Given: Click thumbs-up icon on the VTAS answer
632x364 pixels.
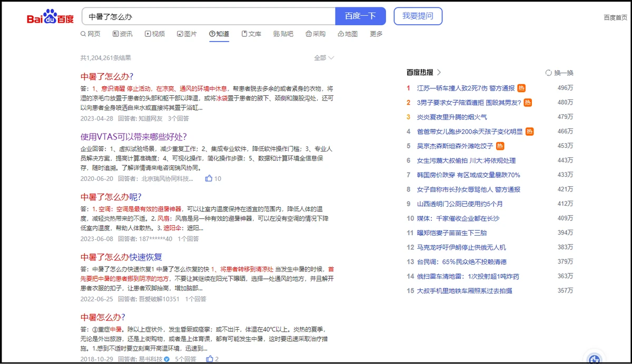Looking at the screenshot, I should (x=209, y=179).
